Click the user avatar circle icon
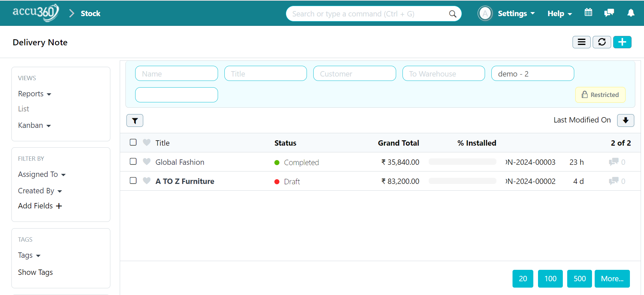This screenshot has height=295, width=644. click(x=485, y=13)
